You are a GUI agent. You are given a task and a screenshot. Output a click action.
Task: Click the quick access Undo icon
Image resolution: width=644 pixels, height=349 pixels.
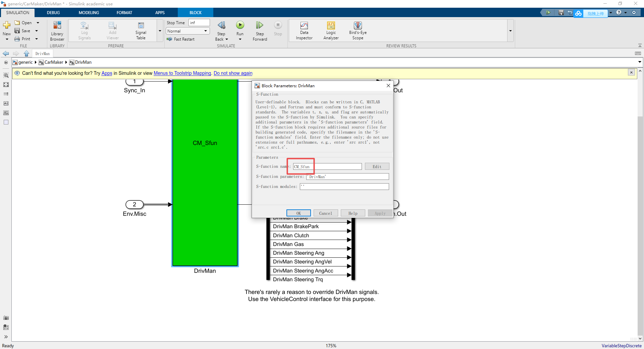point(570,13)
